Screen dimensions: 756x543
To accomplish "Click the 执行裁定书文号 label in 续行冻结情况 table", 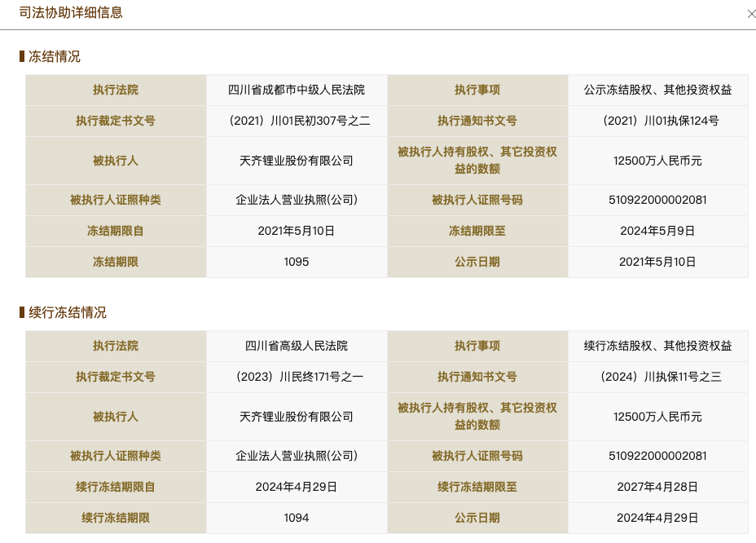I will pyautogui.click(x=116, y=377).
